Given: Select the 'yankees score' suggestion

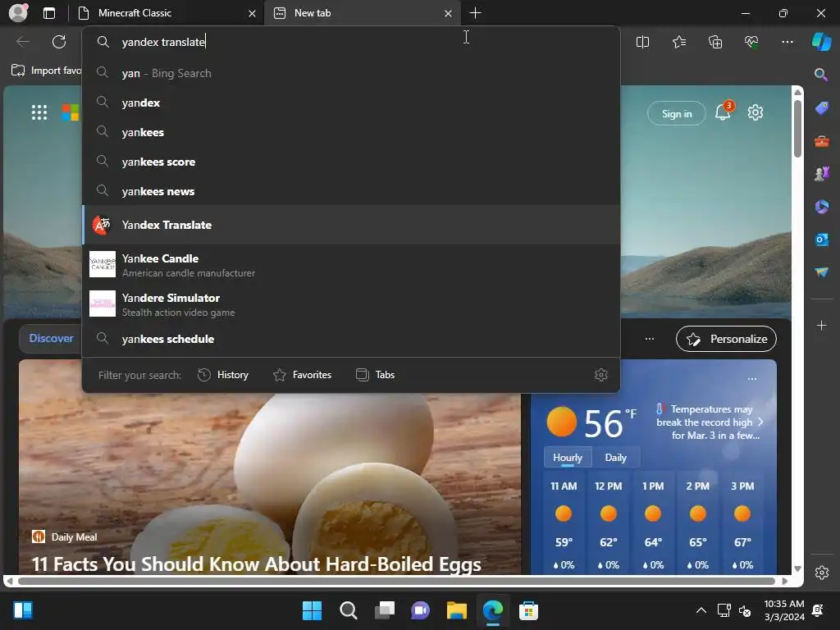Looking at the screenshot, I should click(x=351, y=162).
